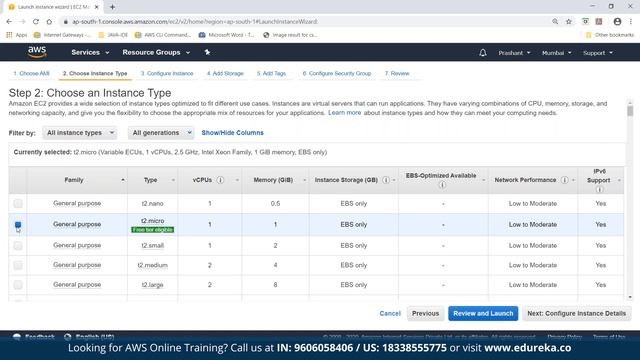This screenshot has height=360, width=640.
Task: Open Microsoft Word bookmark
Action: click(226, 35)
